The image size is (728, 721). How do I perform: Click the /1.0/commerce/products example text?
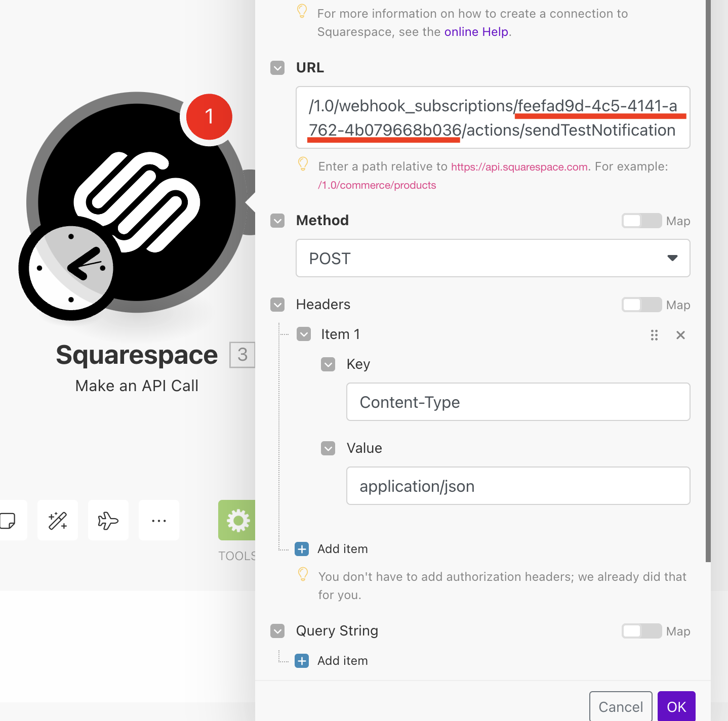(x=377, y=185)
